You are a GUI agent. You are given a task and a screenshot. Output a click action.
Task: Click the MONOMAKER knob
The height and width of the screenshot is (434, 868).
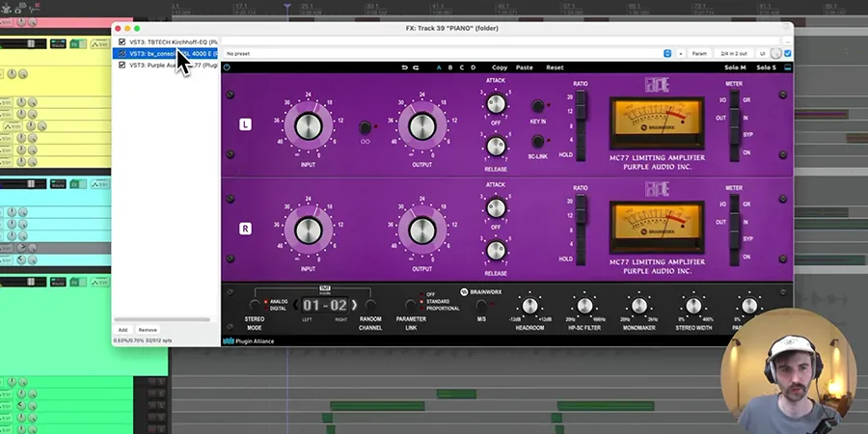(x=638, y=306)
